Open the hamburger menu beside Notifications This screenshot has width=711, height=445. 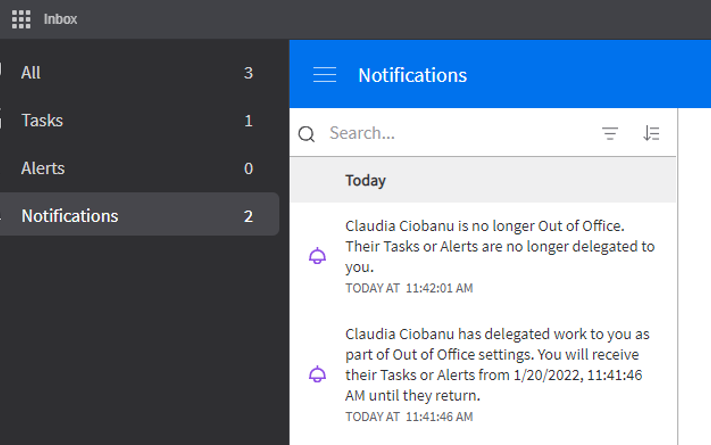pyautogui.click(x=324, y=75)
